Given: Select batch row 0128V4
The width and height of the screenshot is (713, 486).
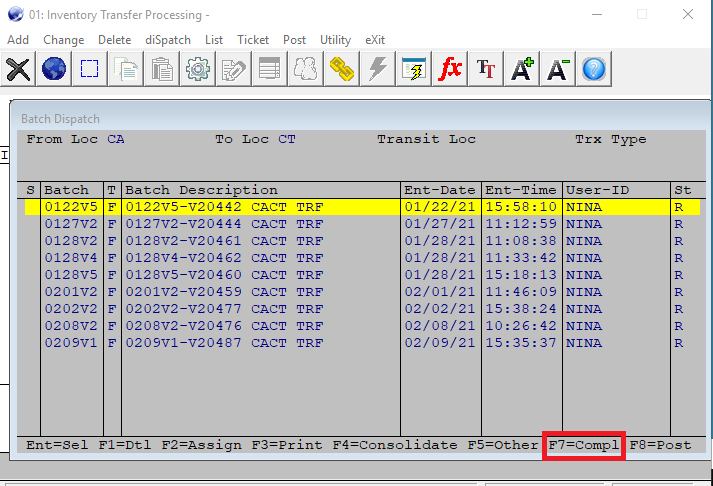Looking at the screenshot, I should 362,258.
